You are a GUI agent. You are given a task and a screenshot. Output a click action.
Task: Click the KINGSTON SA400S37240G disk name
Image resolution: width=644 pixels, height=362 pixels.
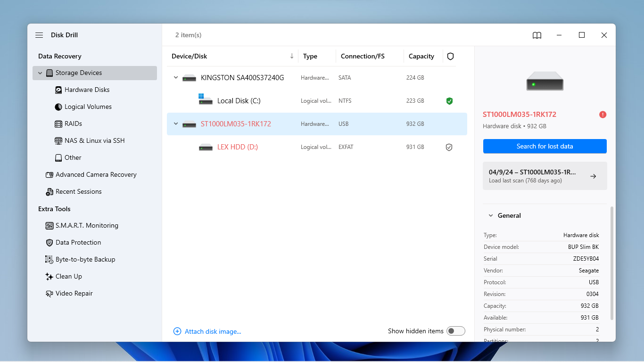pyautogui.click(x=242, y=78)
